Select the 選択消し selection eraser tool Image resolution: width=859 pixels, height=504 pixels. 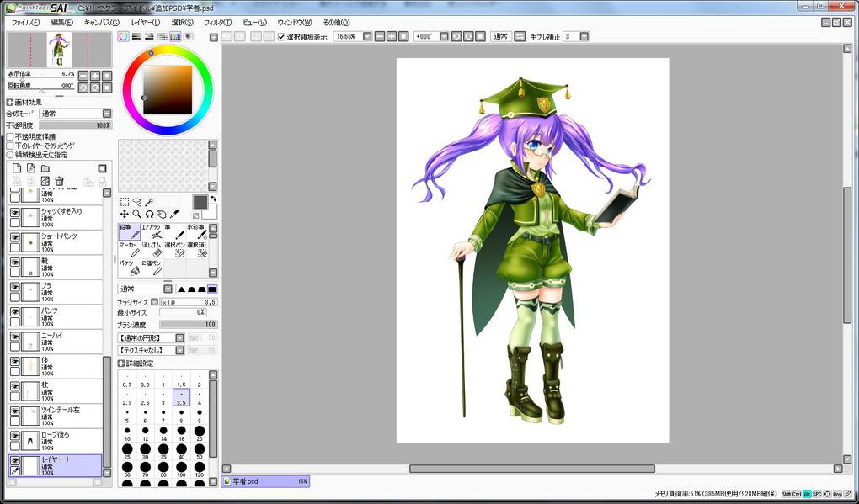click(x=197, y=250)
